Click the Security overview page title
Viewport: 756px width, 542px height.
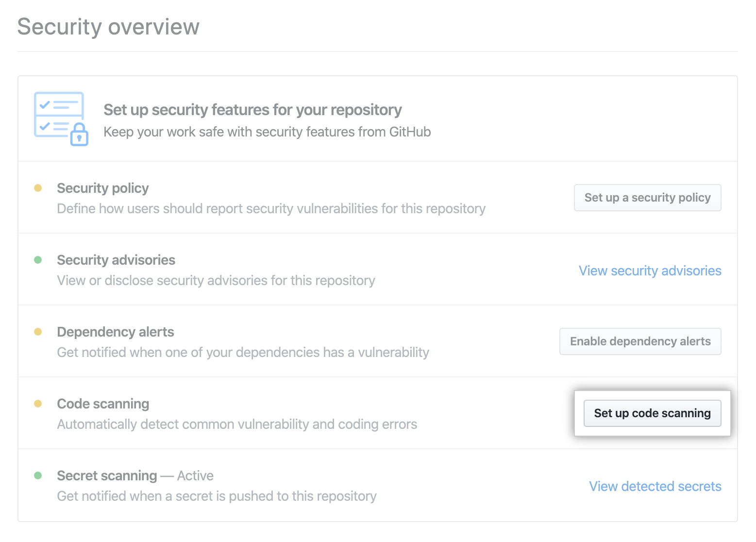click(108, 27)
